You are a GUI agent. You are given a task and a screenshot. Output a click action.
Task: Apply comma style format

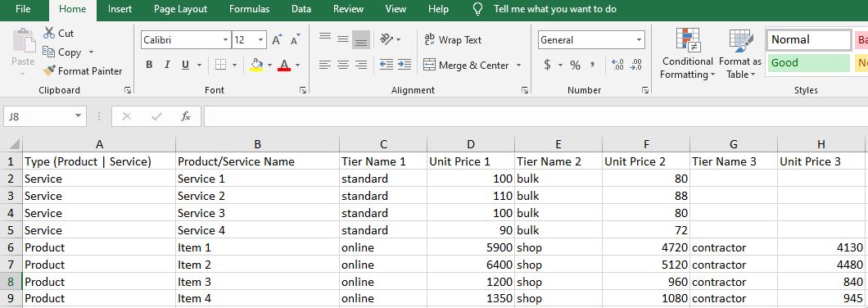pyautogui.click(x=593, y=65)
